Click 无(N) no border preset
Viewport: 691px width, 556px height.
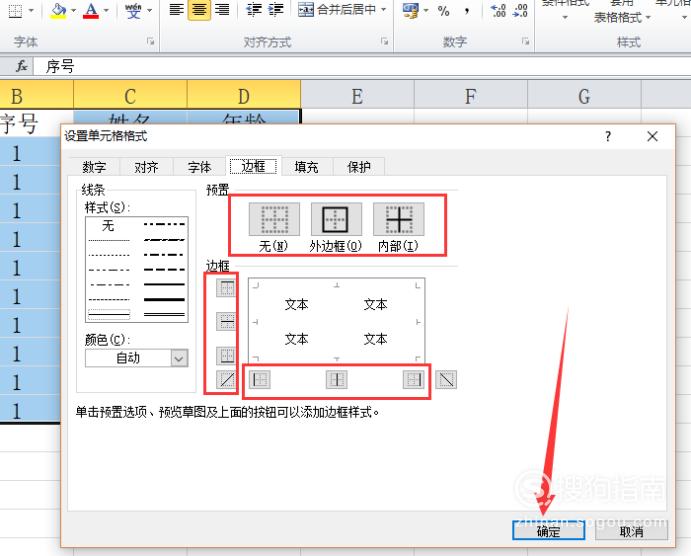click(x=274, y=219)
